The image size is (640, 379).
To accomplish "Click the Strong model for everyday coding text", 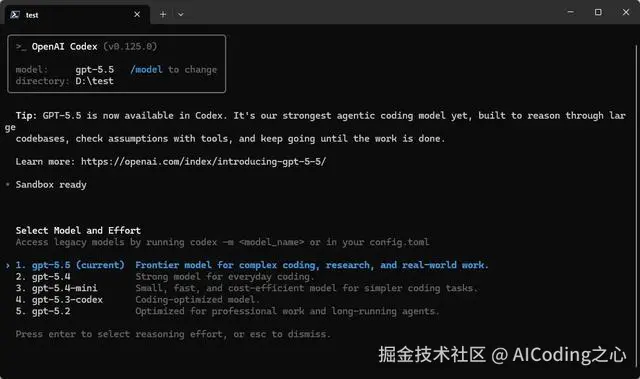I will click(x=225, y=277).
